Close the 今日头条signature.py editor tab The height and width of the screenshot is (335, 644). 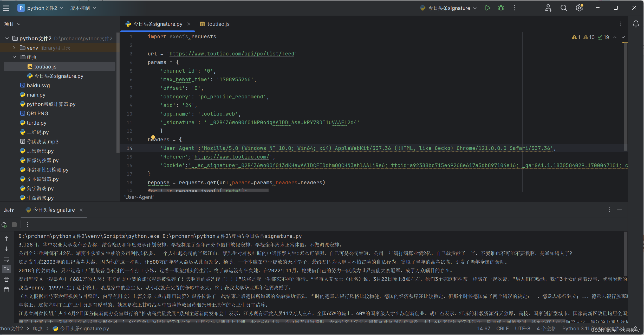pyautogui.click(x=189, y=24)
